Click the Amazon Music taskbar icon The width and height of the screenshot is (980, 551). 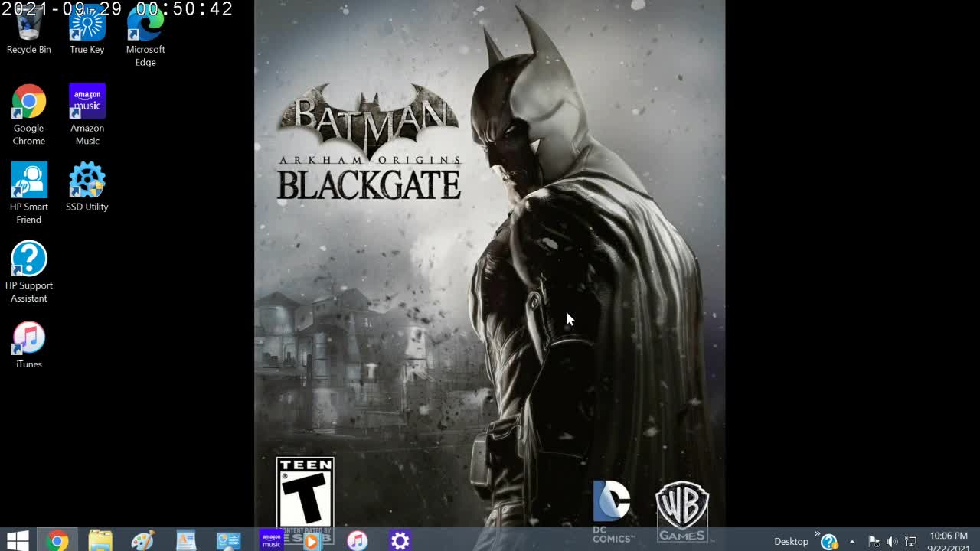coord(271,540)
